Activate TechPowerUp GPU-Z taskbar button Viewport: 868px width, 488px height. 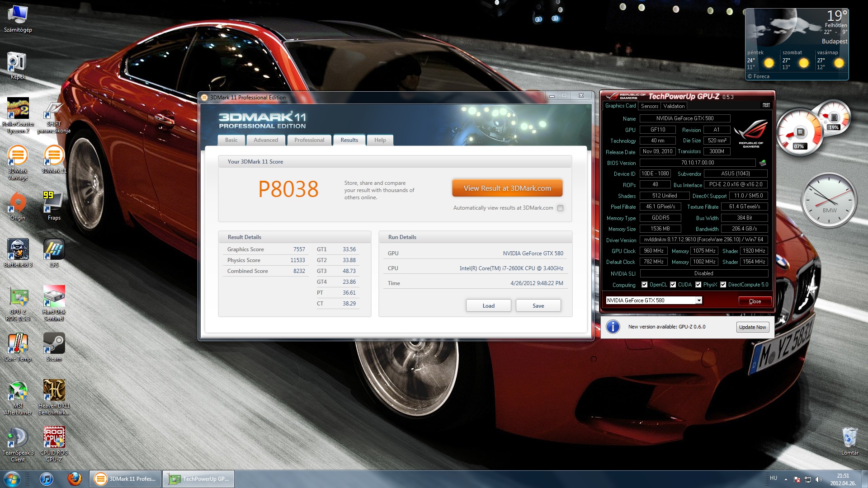[198, 479]
